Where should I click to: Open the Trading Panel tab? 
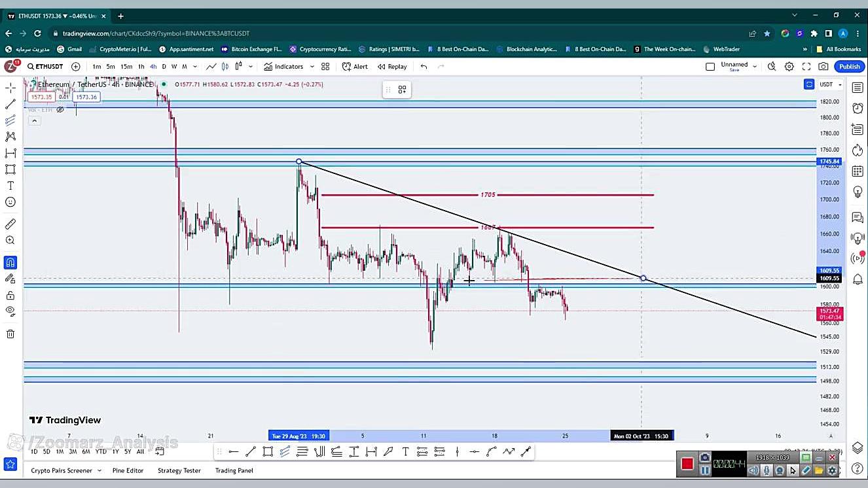pos(234,470)
